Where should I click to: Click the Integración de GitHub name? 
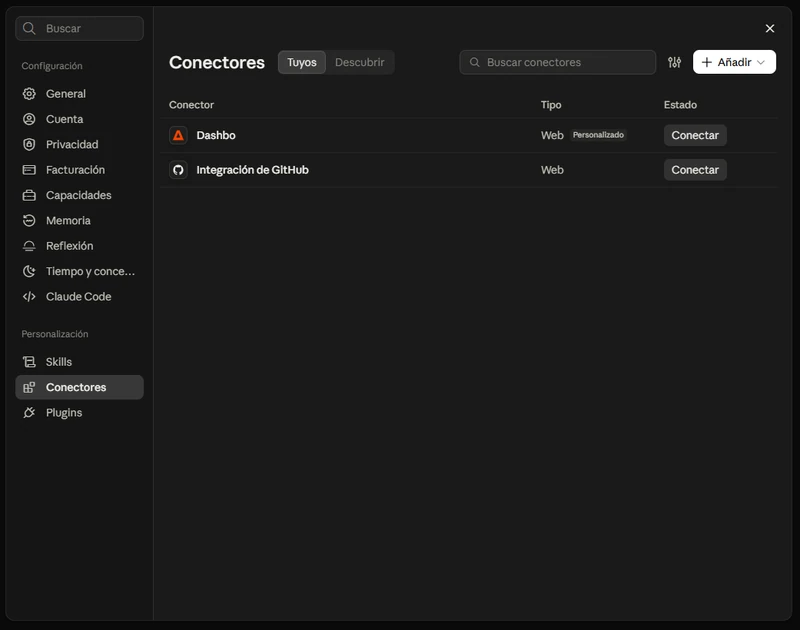point(253,170)
